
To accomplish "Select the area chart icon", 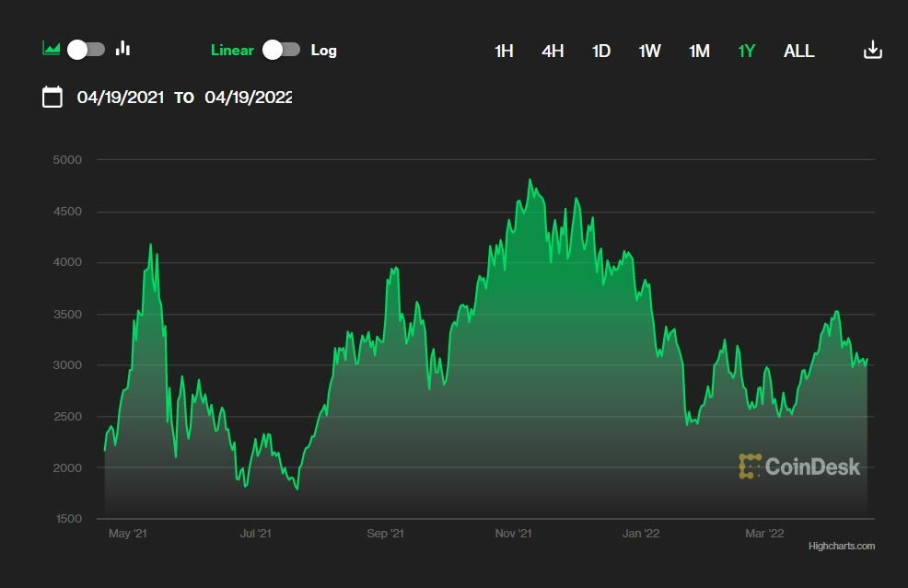I will click(52, 49).
